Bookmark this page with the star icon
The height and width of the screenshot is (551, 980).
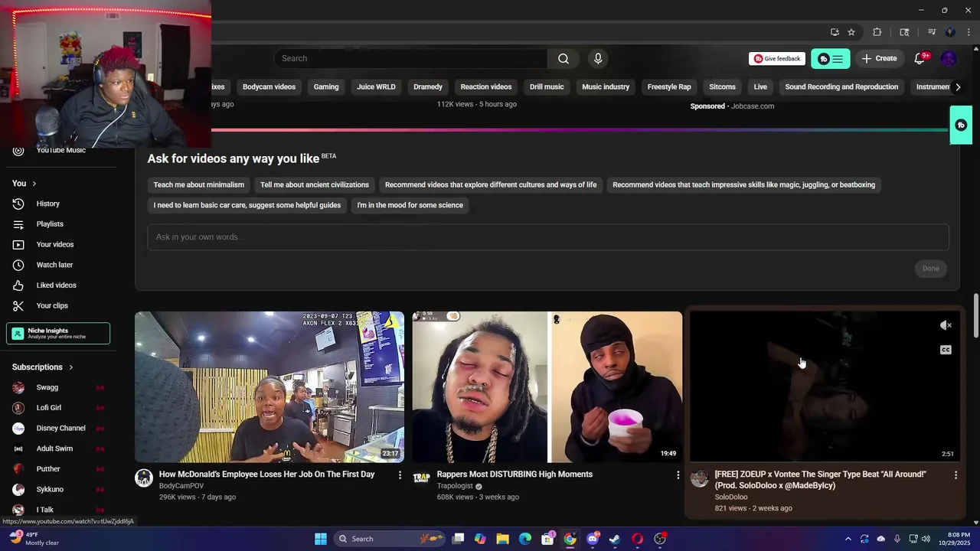(x=851, y=32)
